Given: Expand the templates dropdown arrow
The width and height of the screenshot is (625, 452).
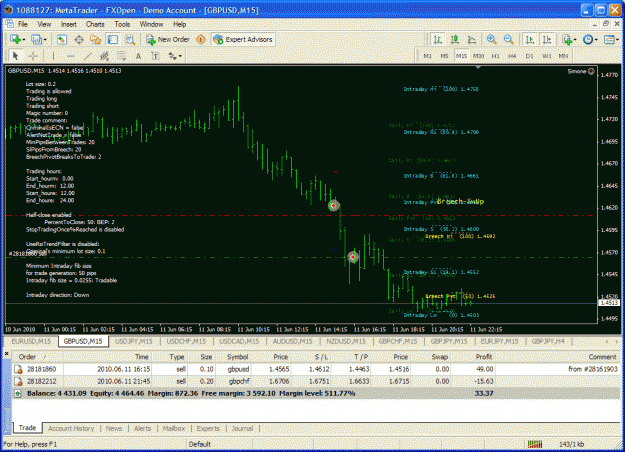Looking at the screenshot, I should [617, 40].
